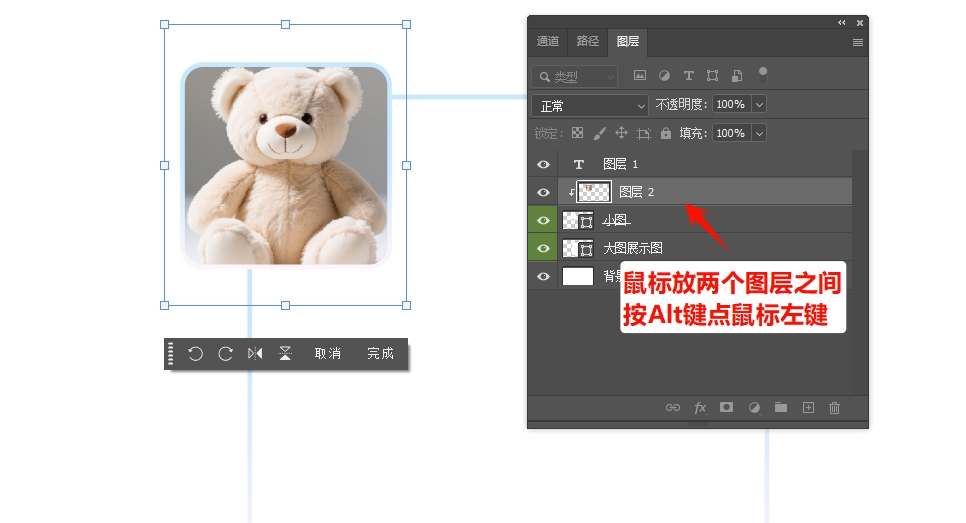The image size is (966, 523).
Task: Lock all padlock icon
Action: click(666, 132)
